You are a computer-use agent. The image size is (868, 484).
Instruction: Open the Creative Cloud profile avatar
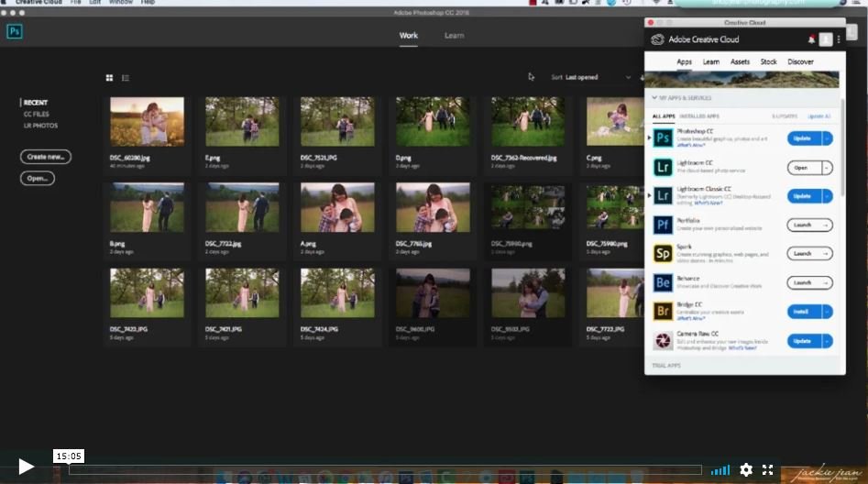(825, 39)
